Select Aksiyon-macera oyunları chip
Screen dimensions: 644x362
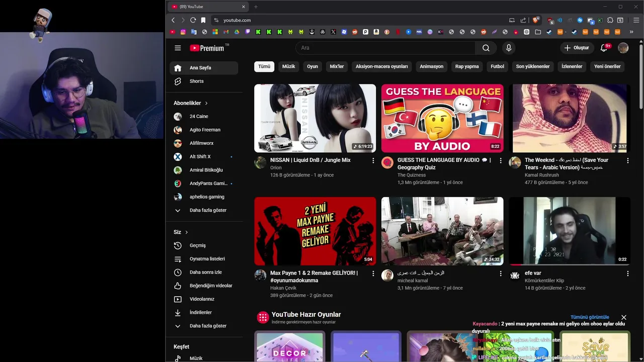click(382, 66)
